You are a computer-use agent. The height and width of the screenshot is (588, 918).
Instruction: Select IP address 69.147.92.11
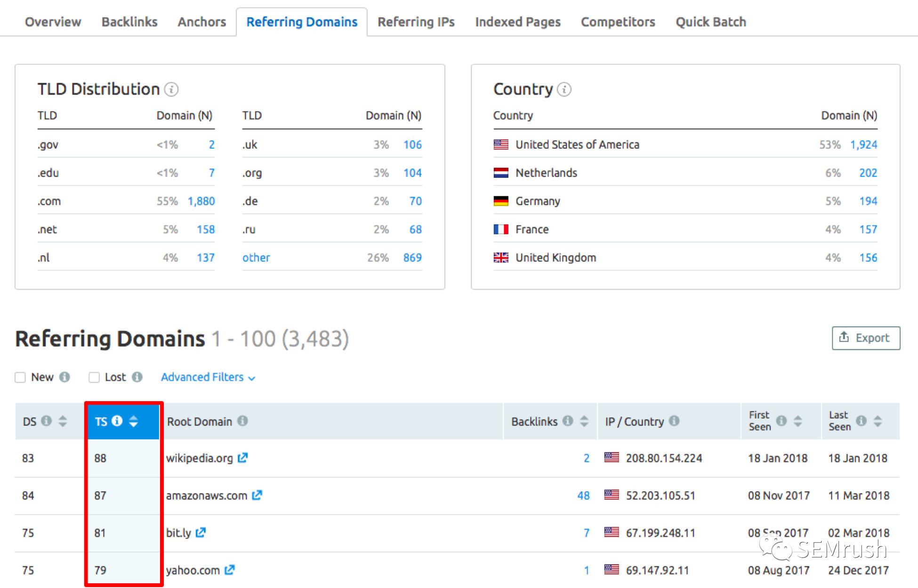pyautogui.click(x=657, y=570)
